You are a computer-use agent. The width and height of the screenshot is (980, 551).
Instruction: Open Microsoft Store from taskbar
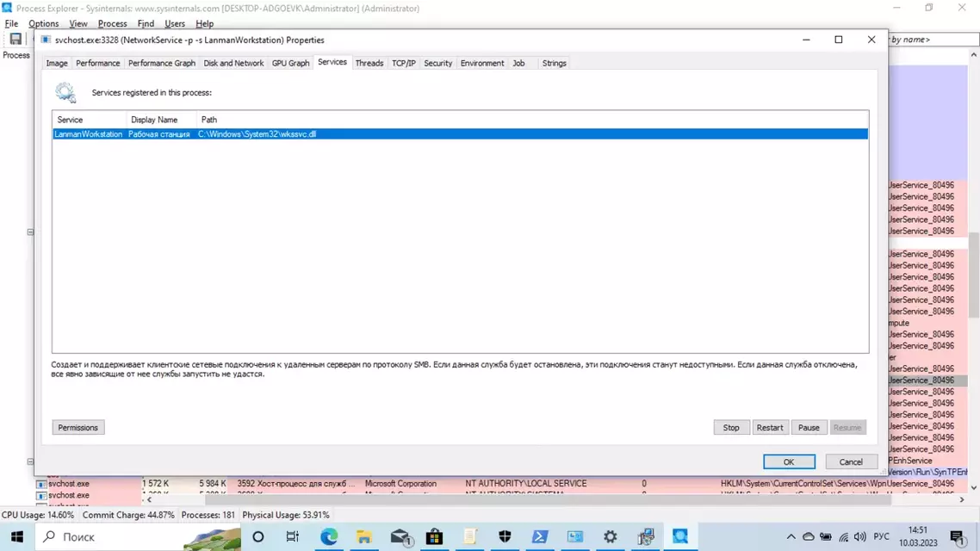pyautogui.click(x=434, y=536)
